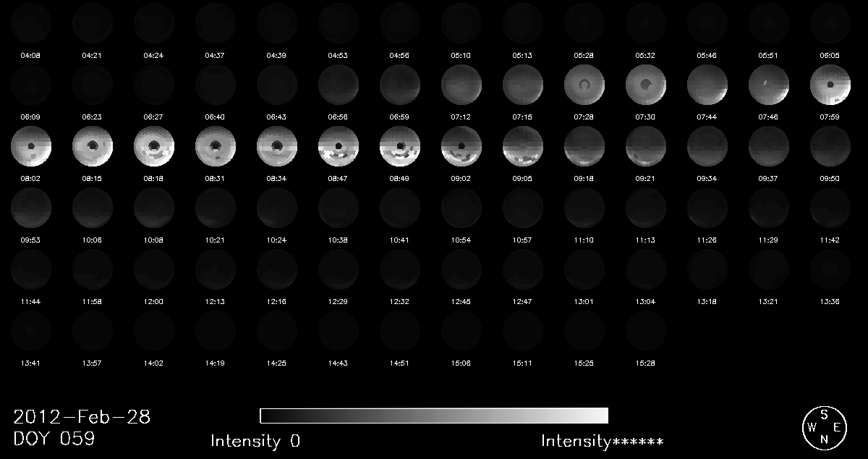Pick the 08:34 disk thumbnail
This screenshot has width=868, height=459.
click(x=277, y=147)
